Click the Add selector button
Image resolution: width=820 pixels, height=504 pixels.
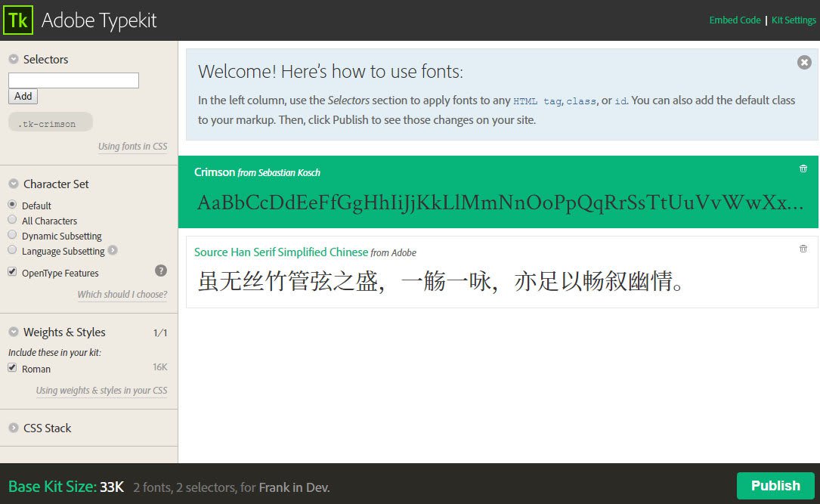(x=23, y=96)
